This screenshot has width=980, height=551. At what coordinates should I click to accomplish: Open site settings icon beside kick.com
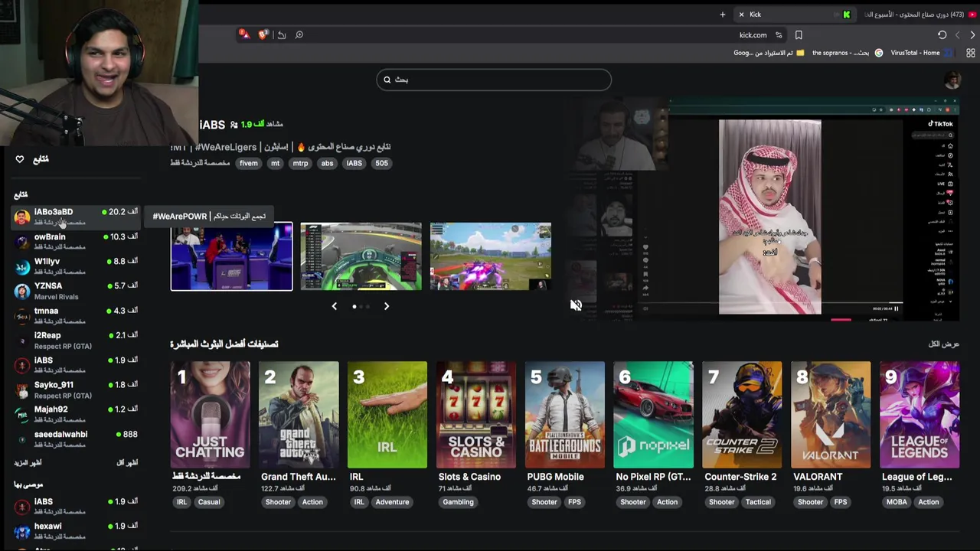[x=779, y=34]
